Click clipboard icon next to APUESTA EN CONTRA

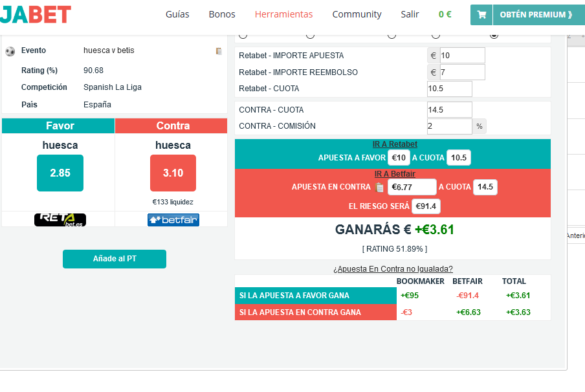(379, 187)
